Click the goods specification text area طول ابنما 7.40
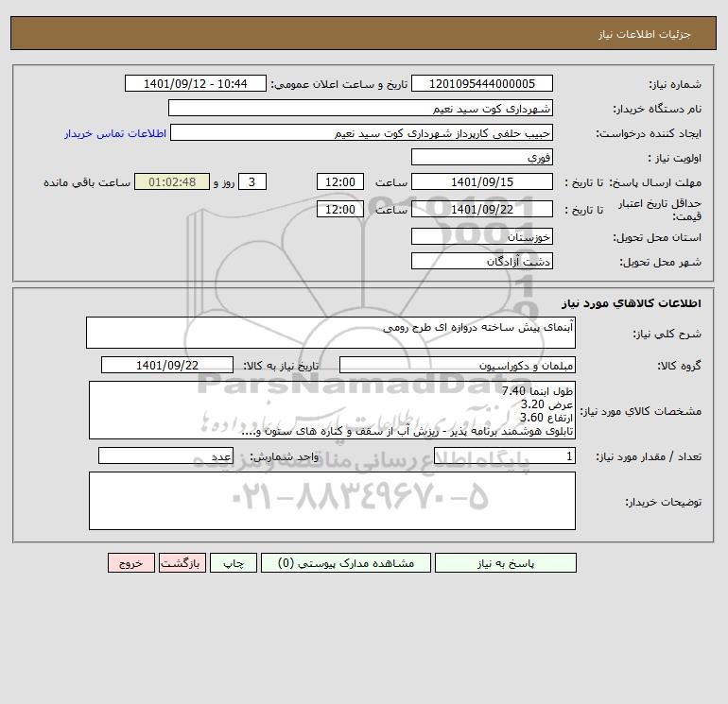Image resolution: width=728 pixels, height=704 pixels. (332, 410)
